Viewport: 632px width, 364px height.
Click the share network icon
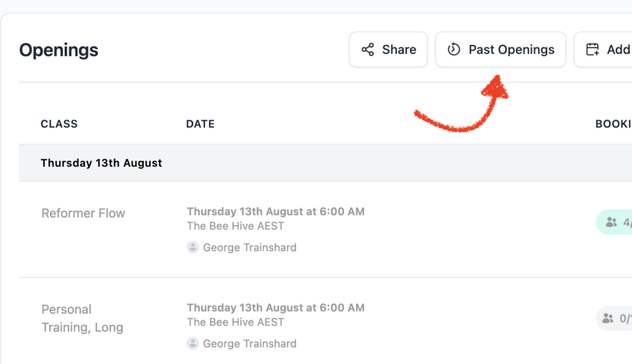[368, 49]
